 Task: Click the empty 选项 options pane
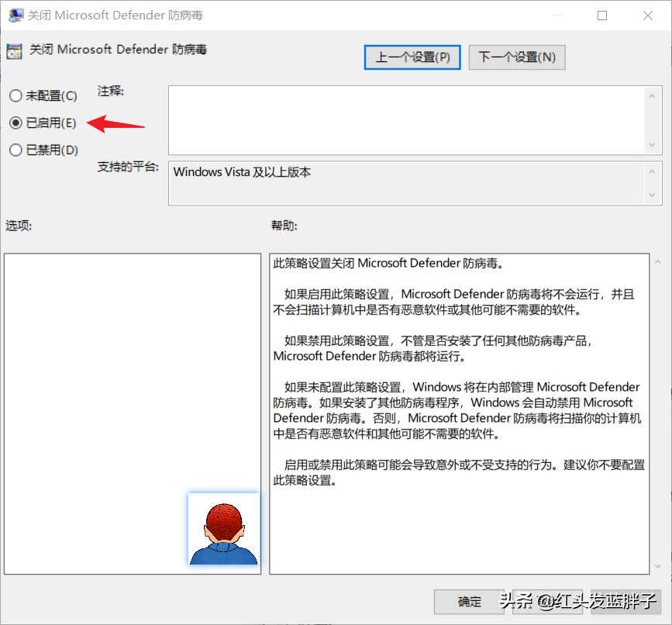pos(133,413)
